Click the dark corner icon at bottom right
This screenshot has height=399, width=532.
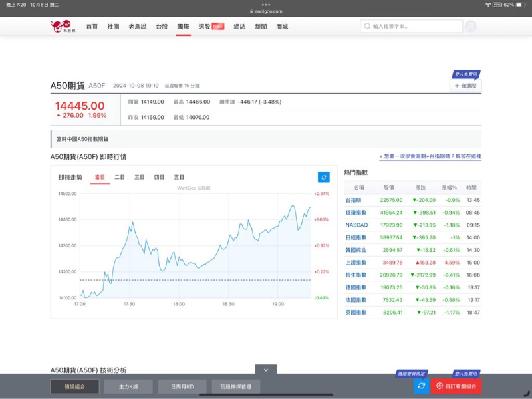[526, 393]
